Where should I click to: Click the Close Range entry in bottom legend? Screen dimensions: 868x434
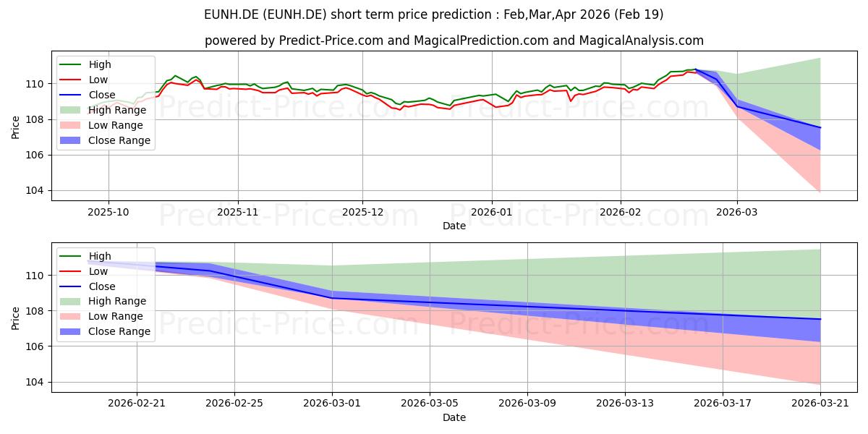click(106, 332)
